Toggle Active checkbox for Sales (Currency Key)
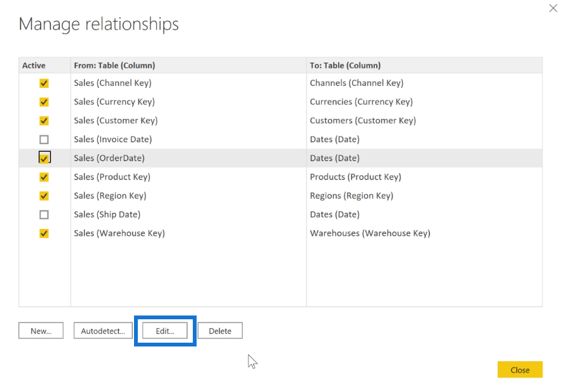The height and width of the screenshot is (392, 562). coord(44,102)
